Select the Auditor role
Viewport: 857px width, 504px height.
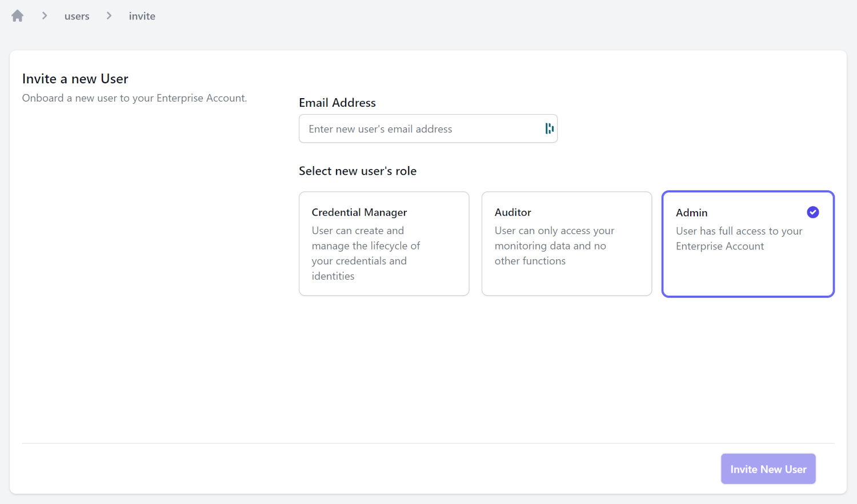click(566, 244)
